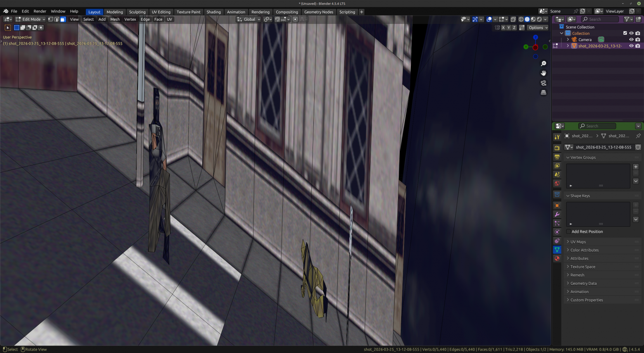This screenshot has height=353, width=644.
Task: Toggle X-ray display in viewport header
Action: click(513, 19)
